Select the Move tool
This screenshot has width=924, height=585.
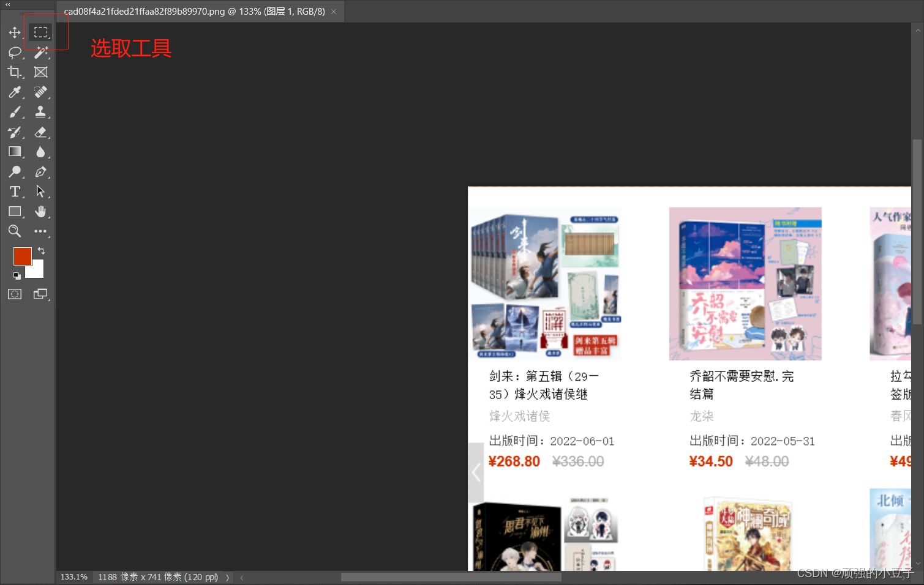click(15, 32)
